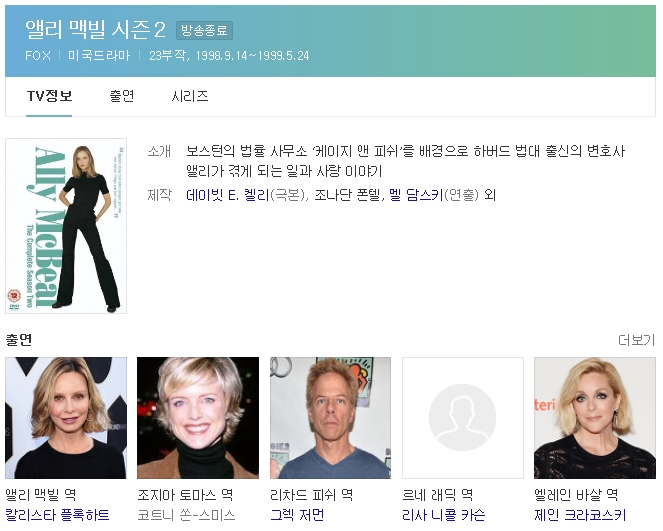The width and height of the screenshot is (663, 531).
Task: Switch to the TV정보 tab
Action: [x=49, y=97]
